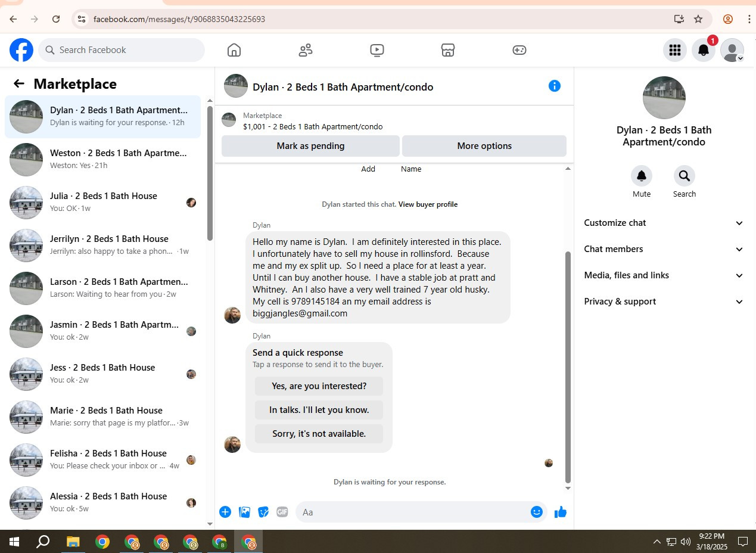Image resolution: width=756 pixels, height=553 pixels.
Task: Open the emoji picker smiley icon
Action: tap(537, 512)
